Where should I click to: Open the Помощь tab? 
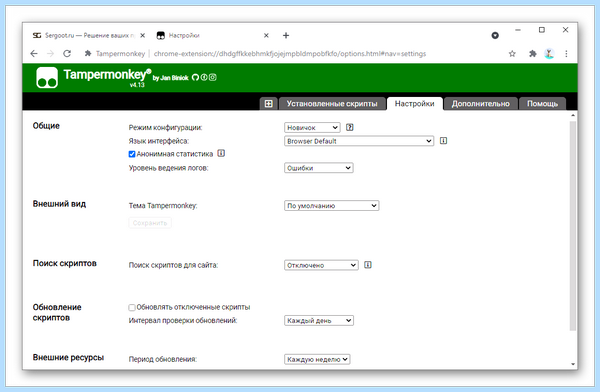pos(542,104)
